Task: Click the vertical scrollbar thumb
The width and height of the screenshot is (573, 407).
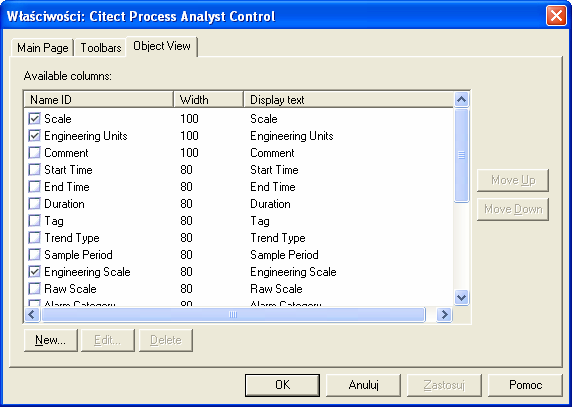Action: point(462,155)
